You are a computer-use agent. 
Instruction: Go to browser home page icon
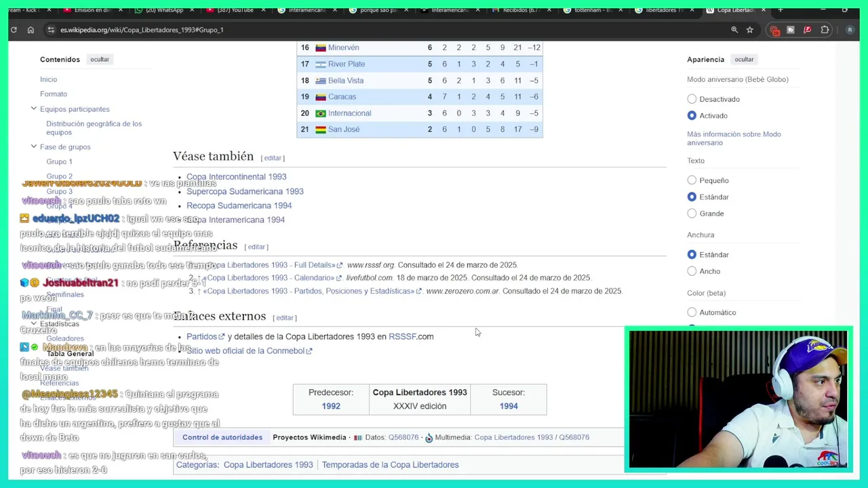(x=31, y=30)
